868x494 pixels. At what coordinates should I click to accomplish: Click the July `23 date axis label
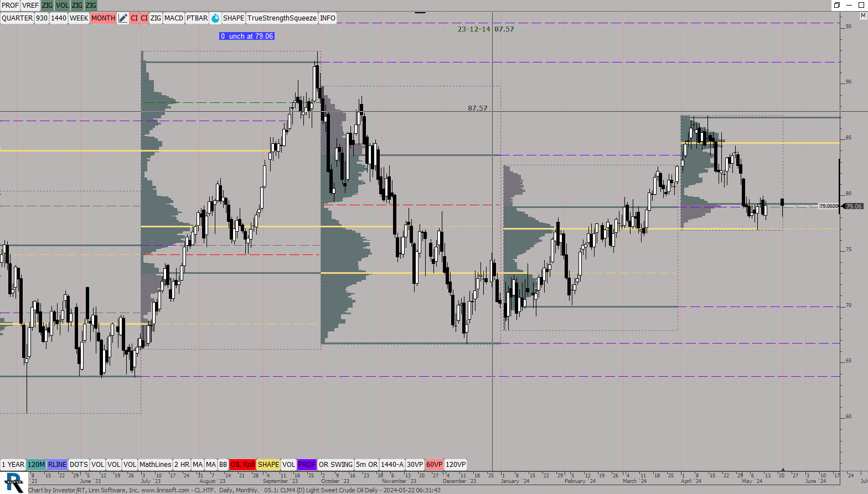(151, 481)
